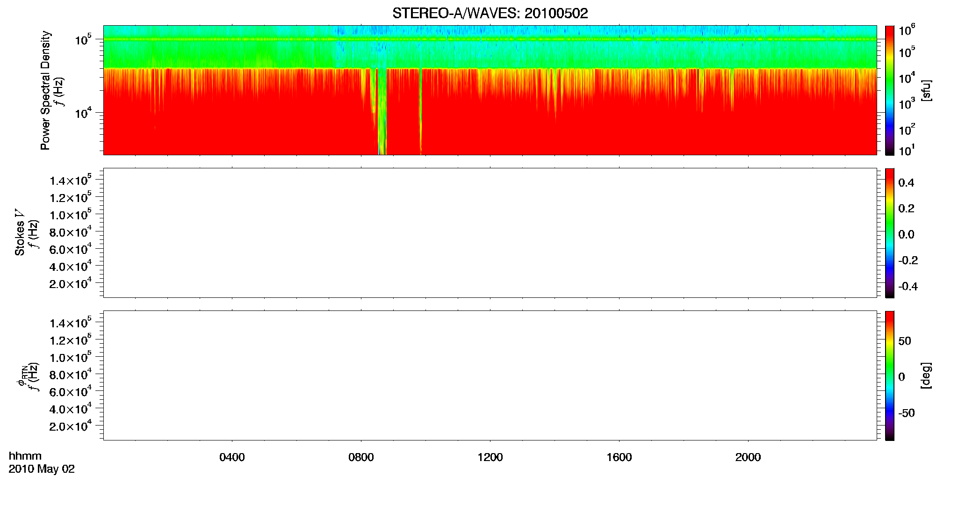Select the empty φ RTN plot panel
Image resolution: width=980 pixels, height=505 pixels.
(x=490, y=375)
